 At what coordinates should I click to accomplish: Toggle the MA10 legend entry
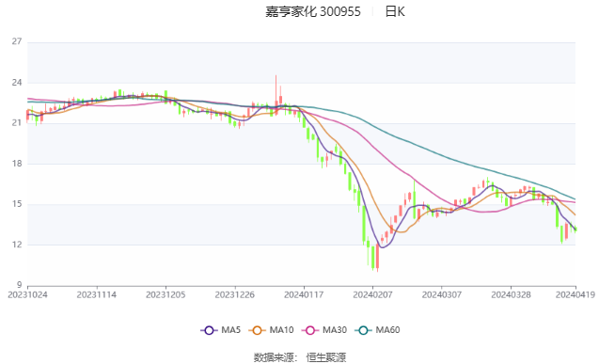271,330
